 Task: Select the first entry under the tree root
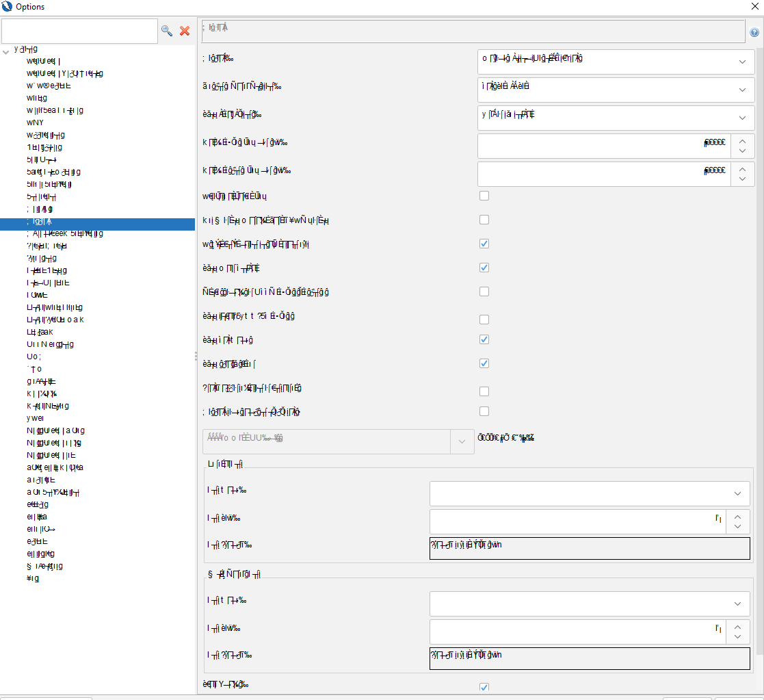coord(41,60)
